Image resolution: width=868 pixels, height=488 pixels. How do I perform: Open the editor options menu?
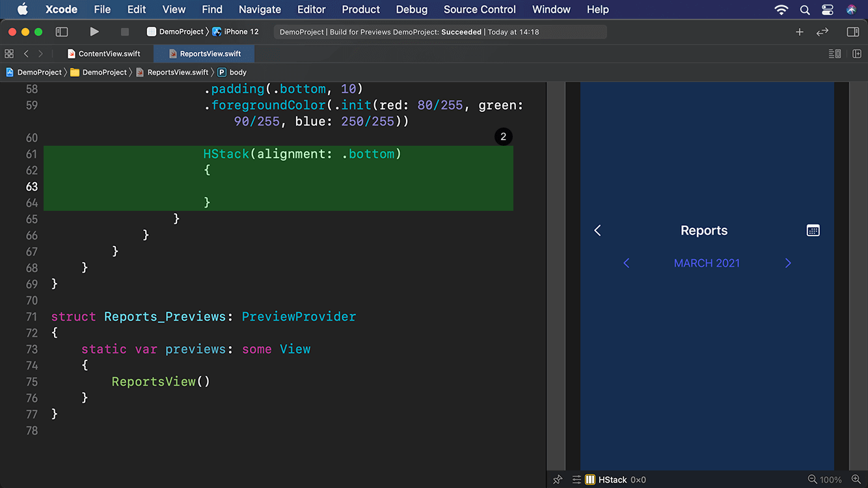point(835,53)
